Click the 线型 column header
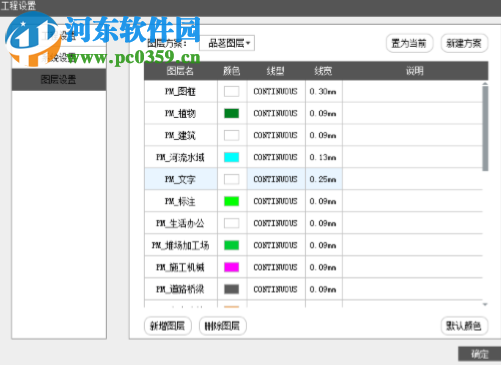 click(x=276, y=71)
